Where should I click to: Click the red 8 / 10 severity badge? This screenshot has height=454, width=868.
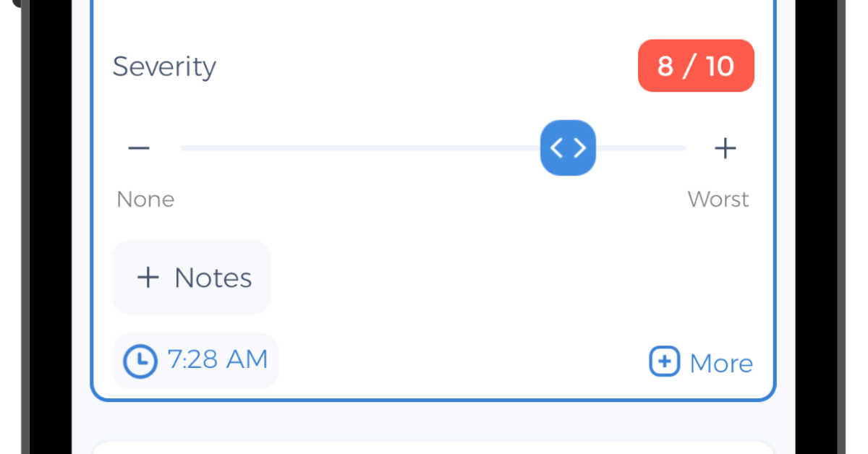tap(696, 66)
